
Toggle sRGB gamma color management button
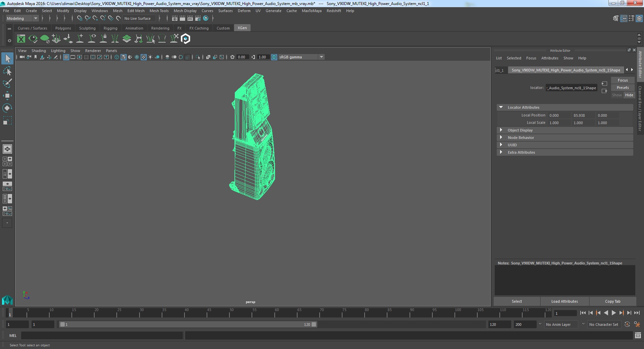click(274, 57)
